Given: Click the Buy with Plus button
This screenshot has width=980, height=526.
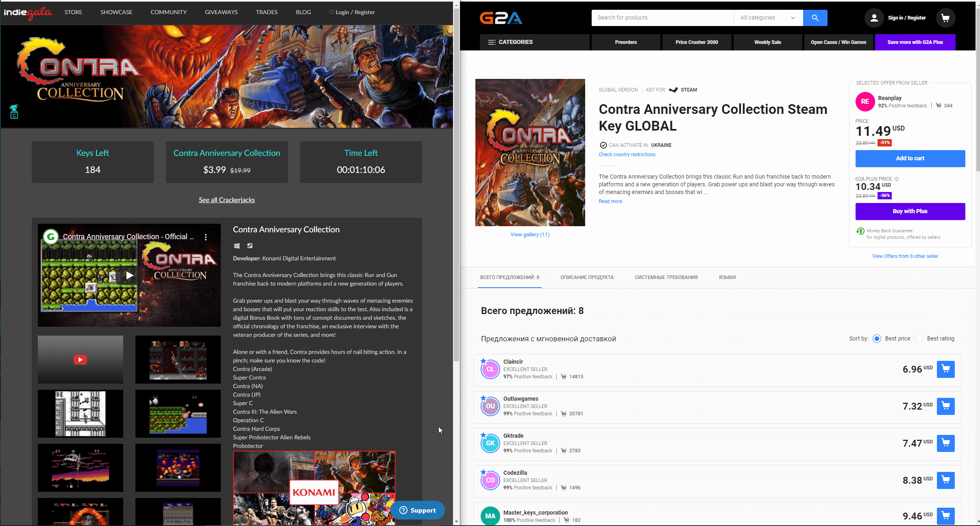Looking at the screenshot, I should pos(910,212).
